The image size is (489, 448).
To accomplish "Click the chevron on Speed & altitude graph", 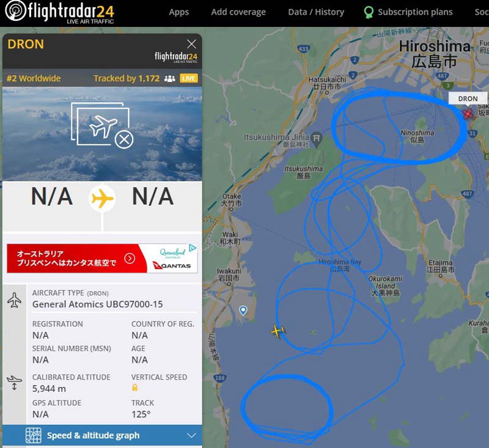I will click(191, 435).
